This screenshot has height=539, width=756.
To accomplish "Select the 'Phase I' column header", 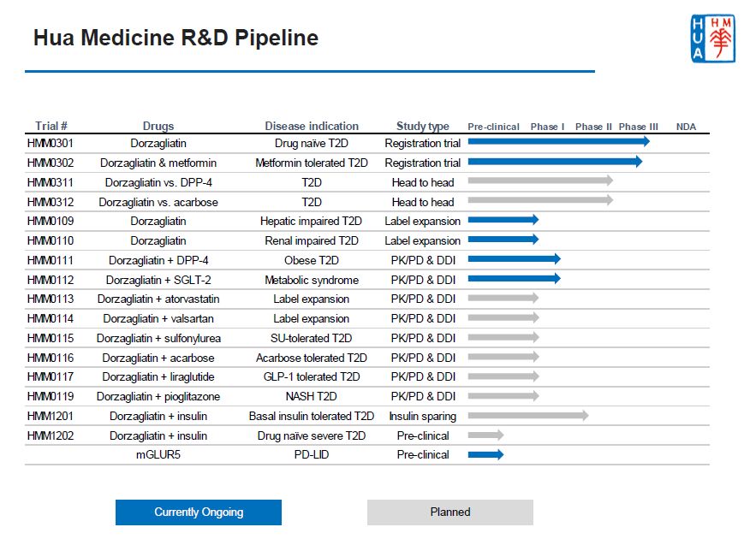I will [x=547, y=127].
